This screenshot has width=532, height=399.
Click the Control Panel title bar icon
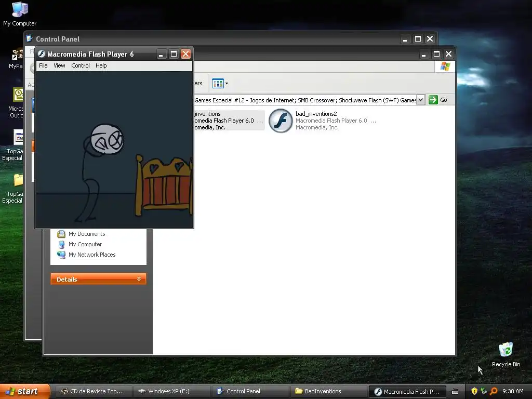click(30, 38)
